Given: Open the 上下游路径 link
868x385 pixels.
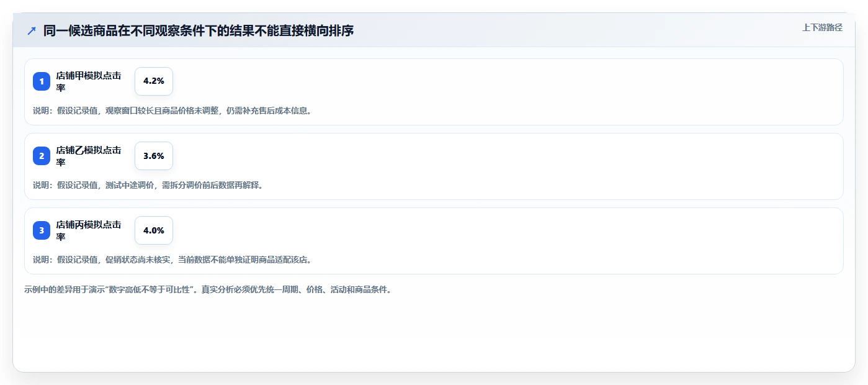Looking at the screenshot, I should pyautogui.click(x=822, y=27).
